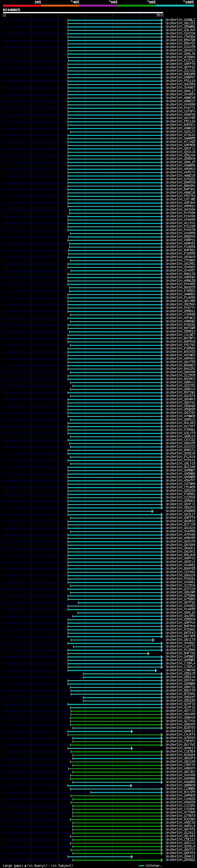The image size is (197, 868).
Task: Select label UniRef100_Q84UC1
Action: click(x=180, y=548)
